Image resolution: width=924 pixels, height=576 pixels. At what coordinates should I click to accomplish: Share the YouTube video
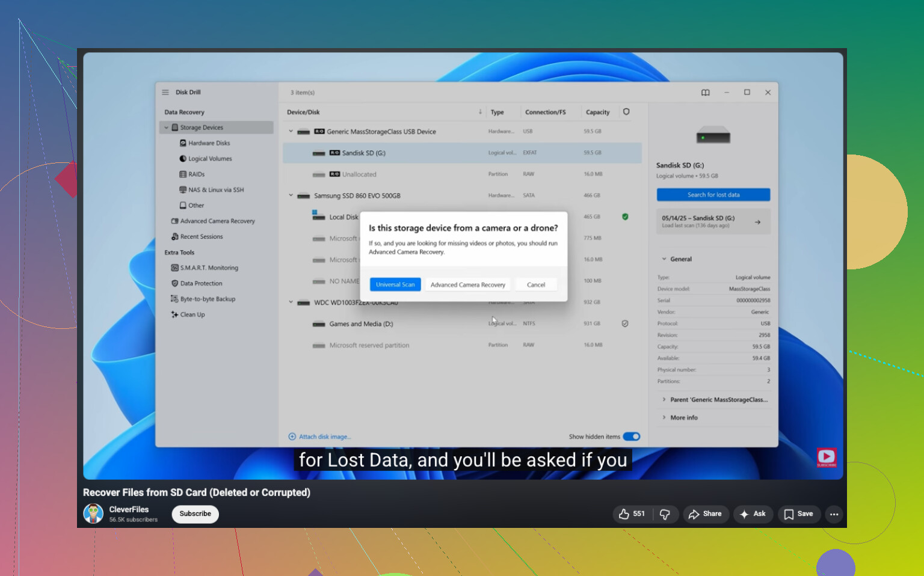click(706, 514)
